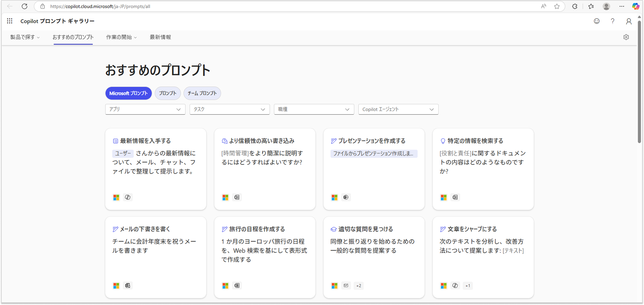Image resolution: width=644 pixels, height=305 pixels.
Task: Open the Copilot sidebar icon in browser
Action: pyautogui.click(x=635, y=6)
